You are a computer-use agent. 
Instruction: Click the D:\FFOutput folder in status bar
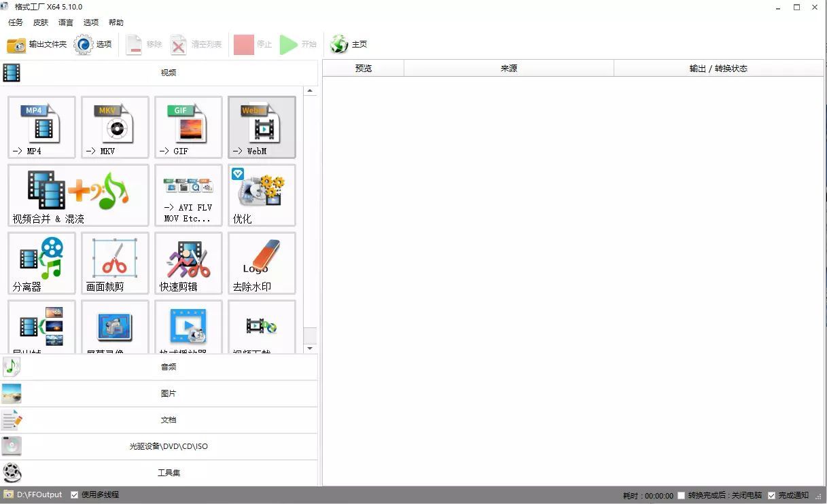click(x=33, y=494)
